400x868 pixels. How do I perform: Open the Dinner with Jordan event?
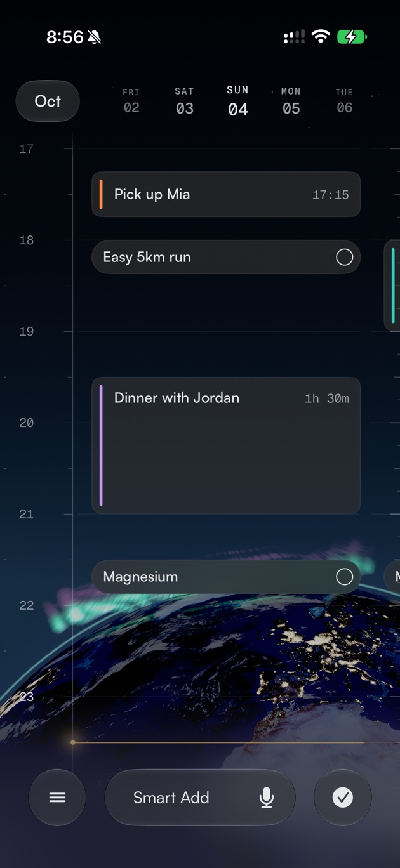pos(226,445)
